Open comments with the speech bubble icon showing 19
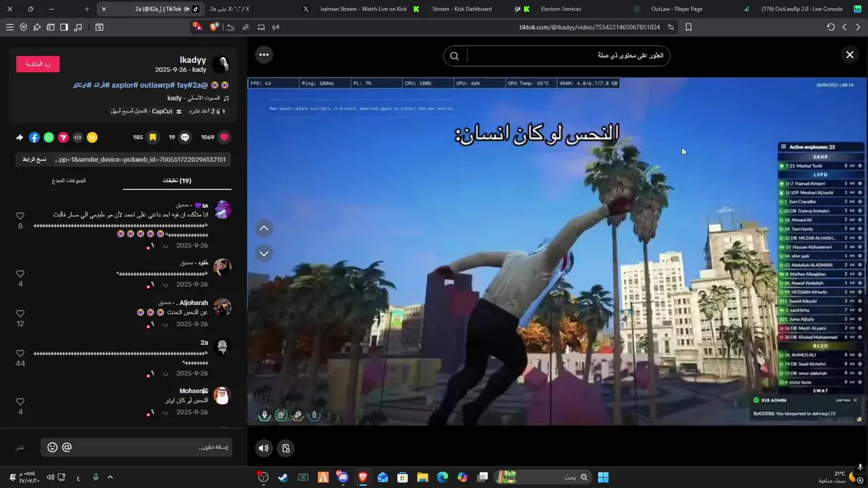868x488 pixels. 184,138
